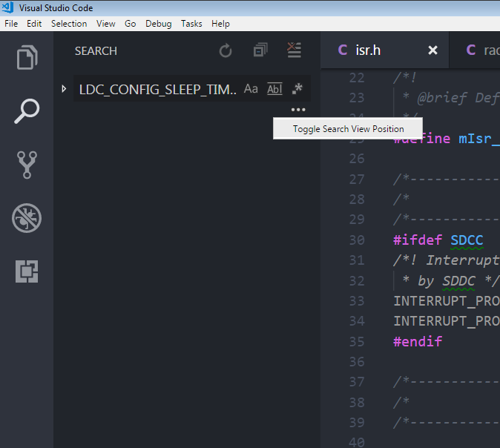Toggle Match Case (Aa) in search box
Image resolution: width=500 pixels, height=448 pixels.
point(251,89)
